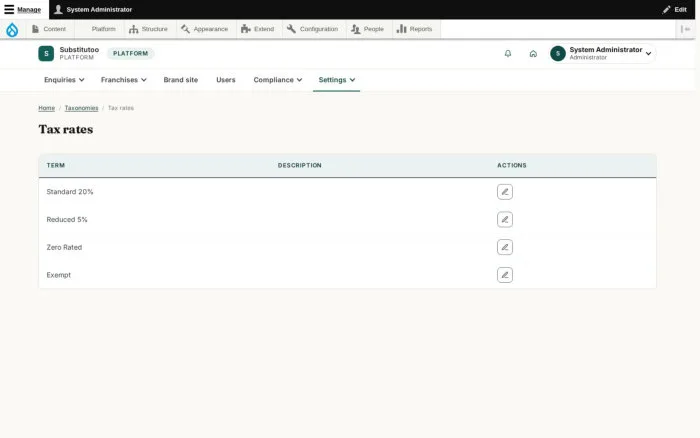The height and width of the screenshot is (438, 700).
Task: Edit the Reduced 5% tax rate
Action: (x=505, y=220)
